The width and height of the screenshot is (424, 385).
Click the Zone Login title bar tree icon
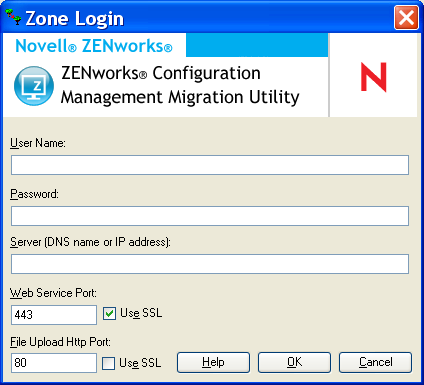13,17
